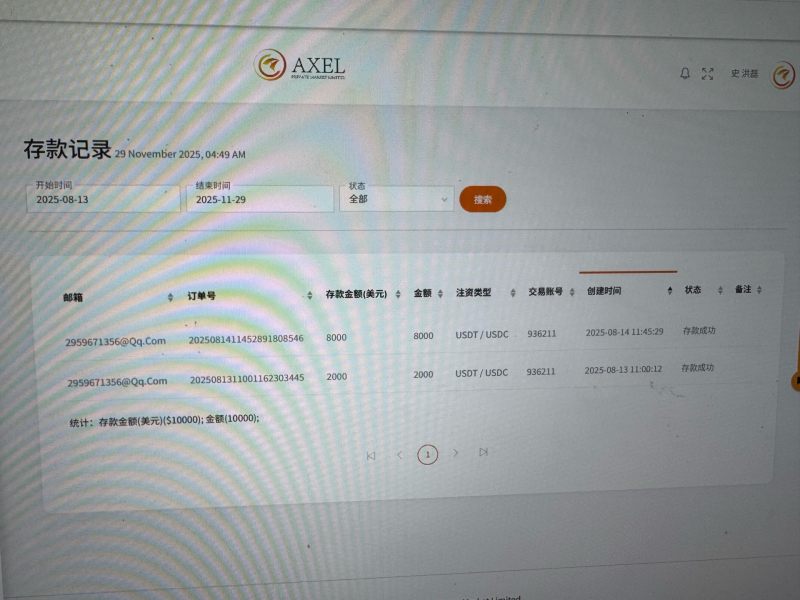The height and width of the screenshot is (600, 800).
Task: Sort by the 创建时间 column arrows
Action: click(x=670, y=290)
